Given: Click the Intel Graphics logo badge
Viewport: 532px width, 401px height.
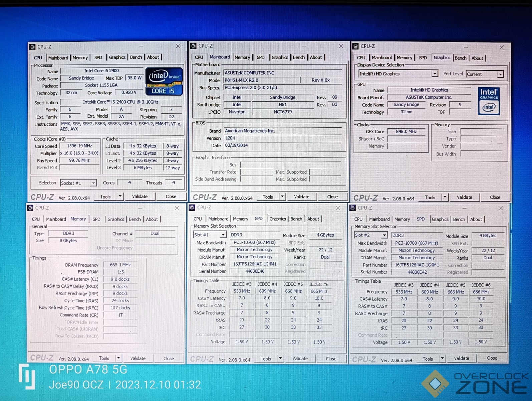Looking at the screenshot, I should point(489,101).
